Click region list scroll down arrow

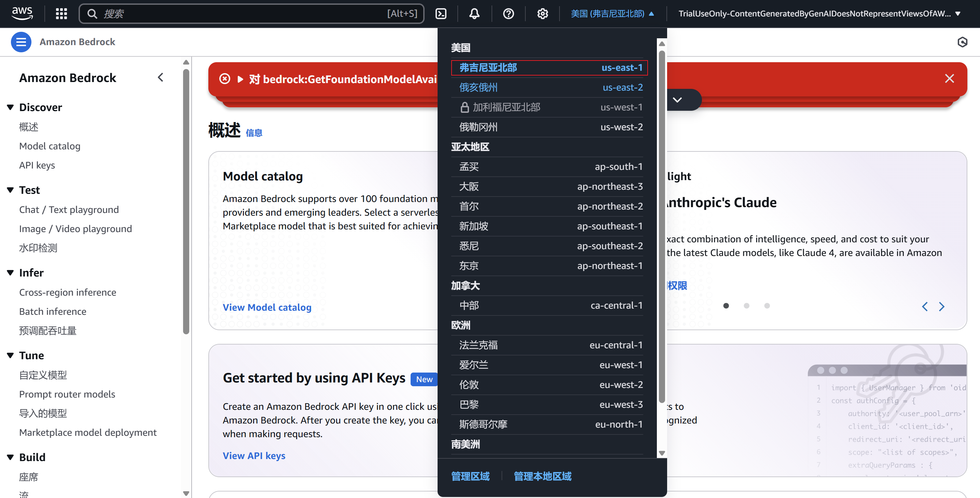tap(662, 453)
